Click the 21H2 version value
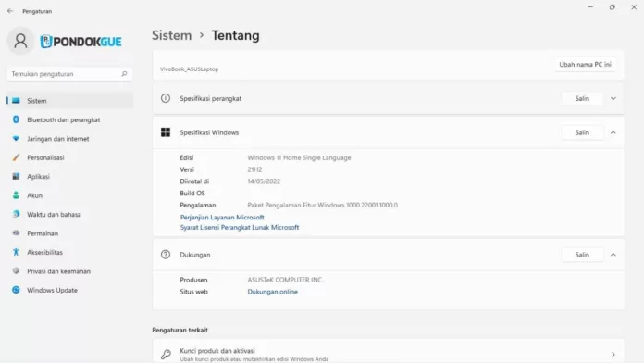 click(254, 169)
